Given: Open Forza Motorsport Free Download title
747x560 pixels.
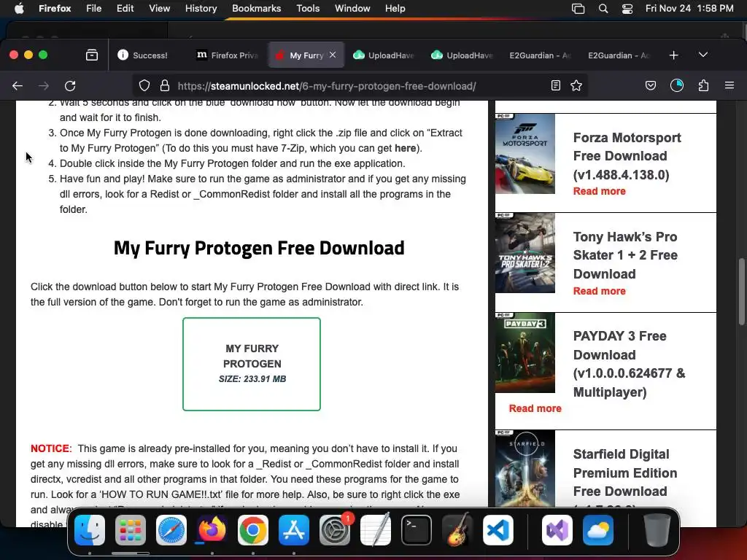Looking at the screenshot, I should (627, 156).
